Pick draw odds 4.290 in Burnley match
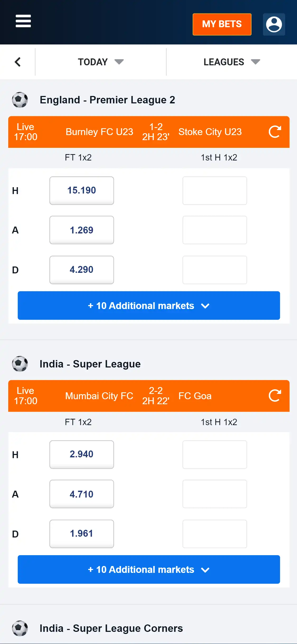This screenshot has width=297, height=644. tap(82, 270)
